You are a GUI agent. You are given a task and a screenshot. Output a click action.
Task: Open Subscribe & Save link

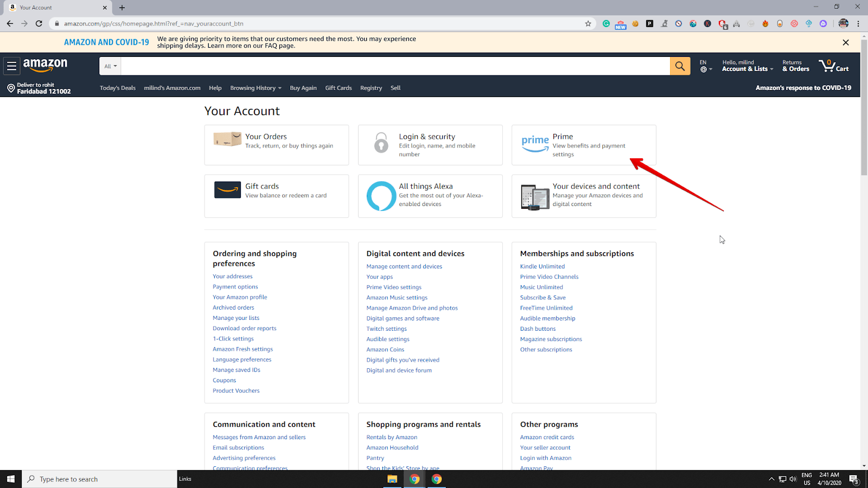click(x=543, y=298)
